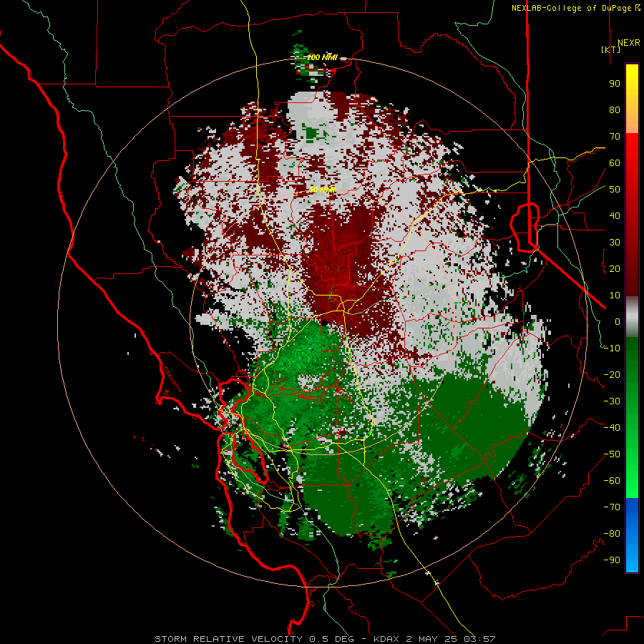Select the 20 value on the velocity scale
644x644 pixels.
(x=615, y=269)
